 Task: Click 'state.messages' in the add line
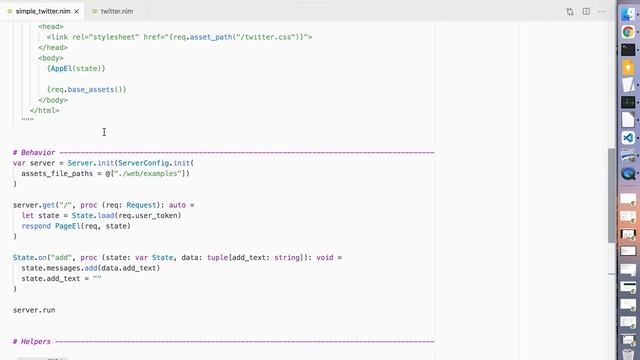(x=51, y=268)
